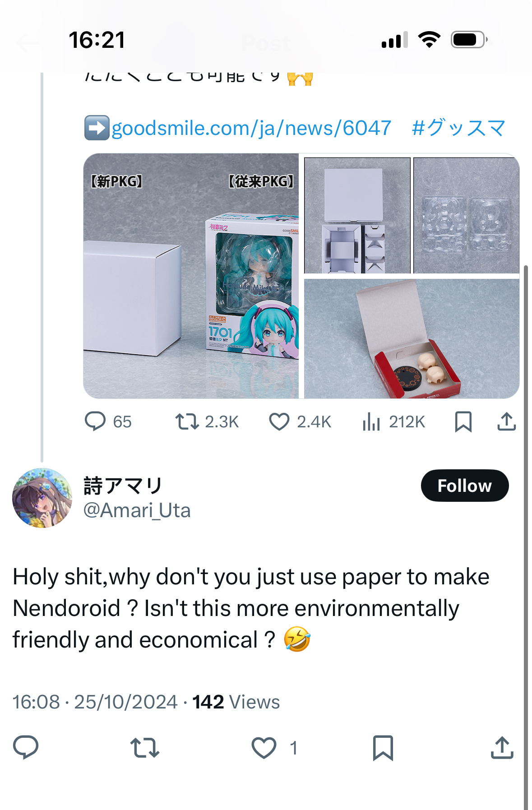Share Amari_Uta's comment
Viewport: 532px width, 810px height.
click(x=502, y=747)
